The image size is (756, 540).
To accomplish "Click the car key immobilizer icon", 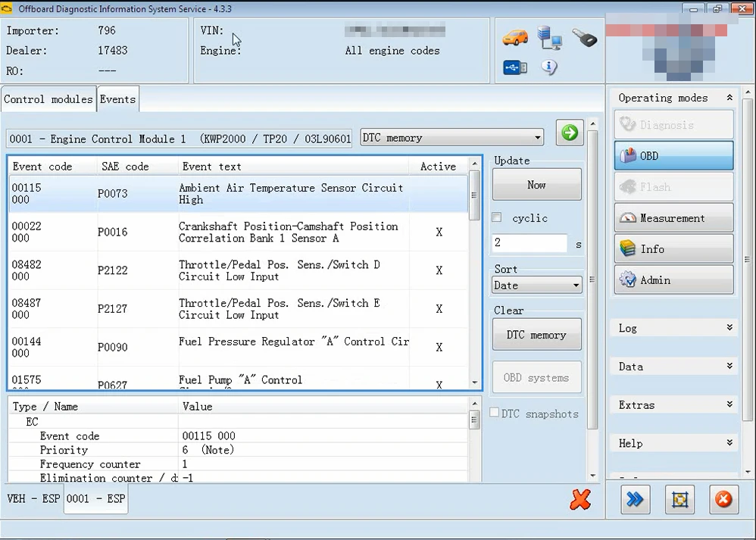I will click(x=584, y=38).
